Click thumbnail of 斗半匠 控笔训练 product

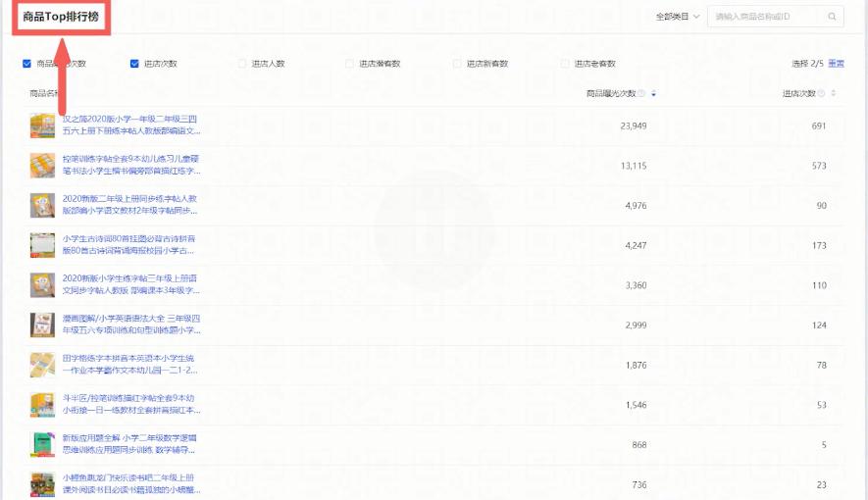[x=42, y=404]
